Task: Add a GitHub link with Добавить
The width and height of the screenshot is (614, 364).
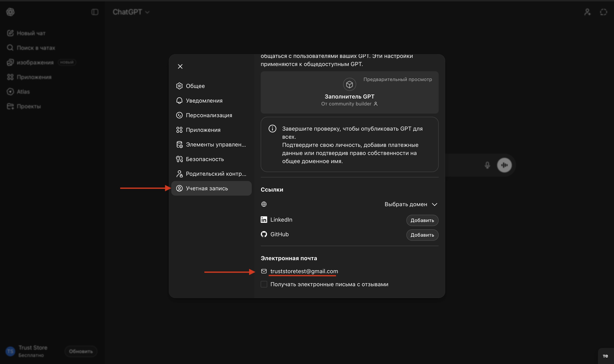Action: (x=422, y=235)
